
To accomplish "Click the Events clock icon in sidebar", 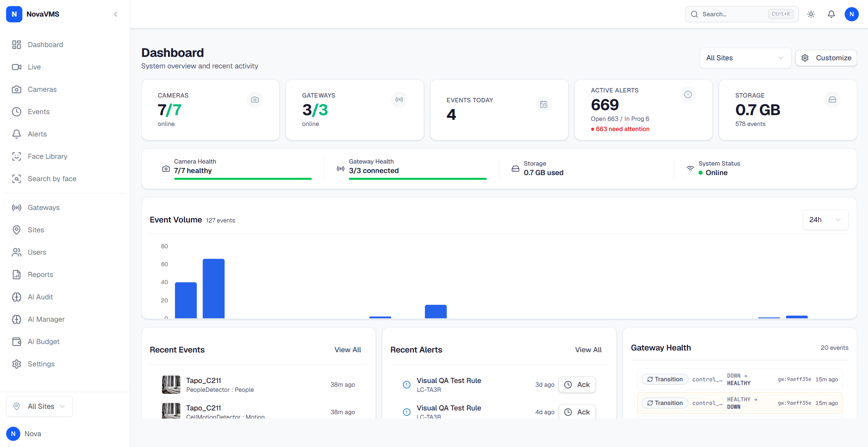I will [17, 112].
